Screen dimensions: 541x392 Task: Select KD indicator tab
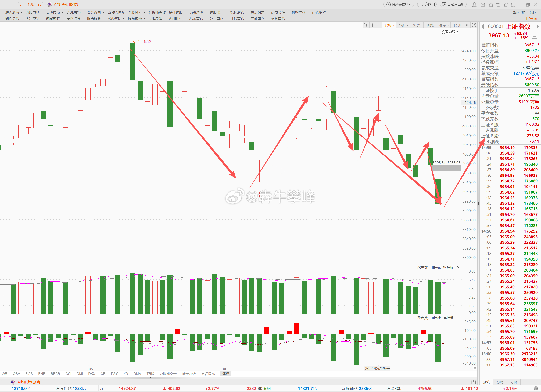pyautogui.click(x=125, y=374)
